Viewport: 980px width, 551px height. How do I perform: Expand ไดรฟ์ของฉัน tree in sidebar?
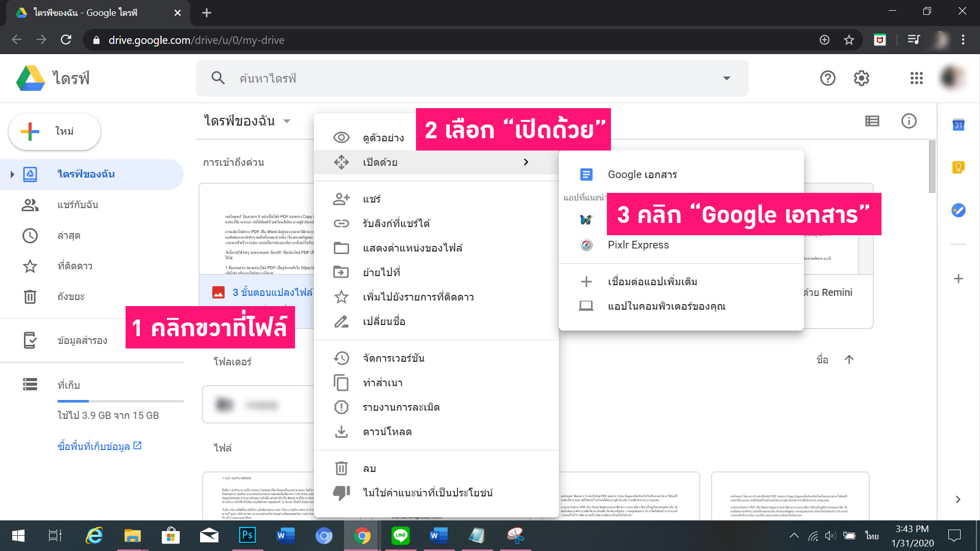click(x=12, y=174)
